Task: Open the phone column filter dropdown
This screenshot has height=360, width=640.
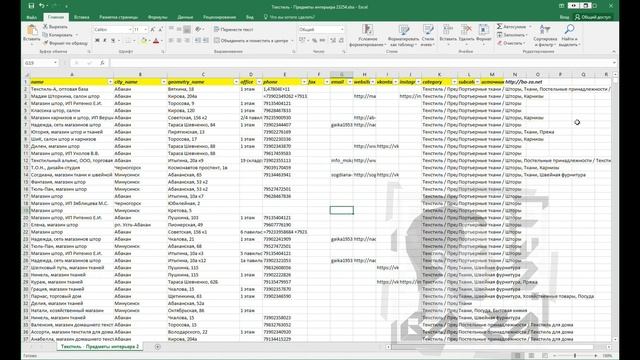Action: [304, 82]
